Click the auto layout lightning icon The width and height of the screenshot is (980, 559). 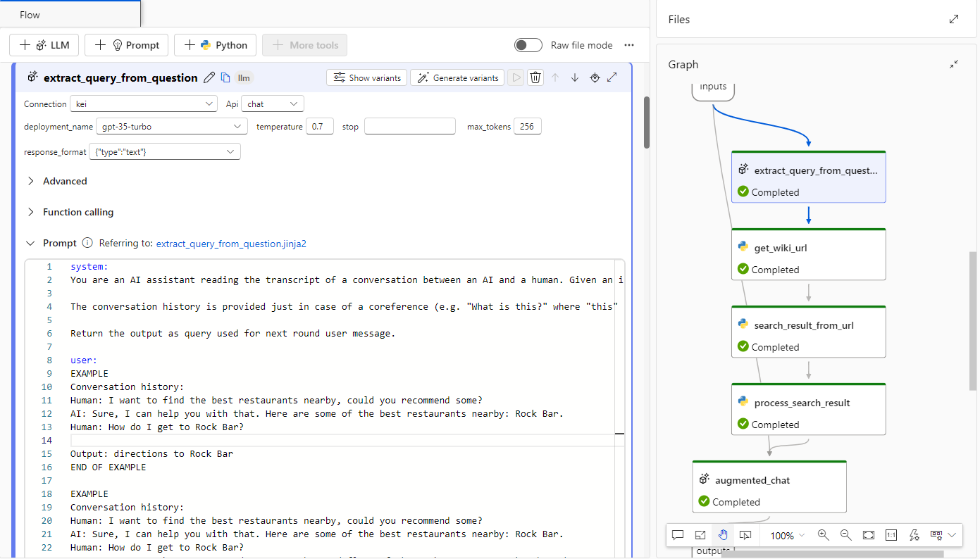point(914,535)
